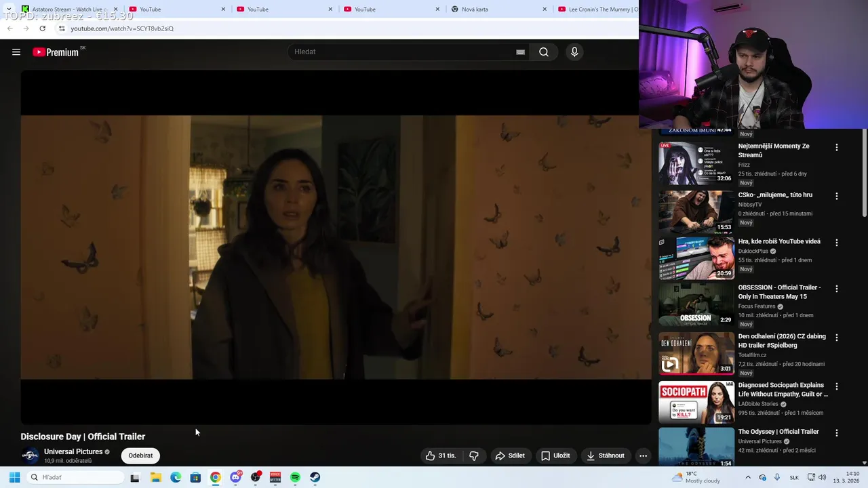Viewport: 868px width, 488px height.
Task: Open the on-screen keyboard in the search box
Action: point(520,52)
